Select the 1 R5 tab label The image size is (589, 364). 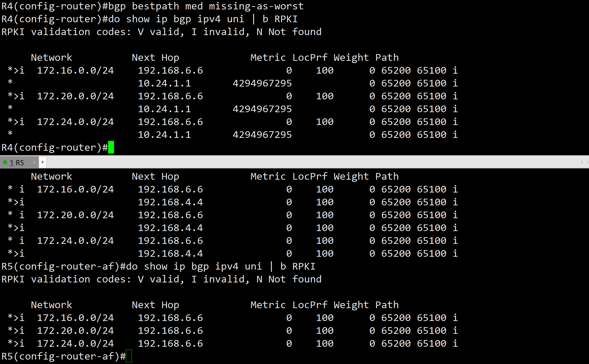(17, 163)
